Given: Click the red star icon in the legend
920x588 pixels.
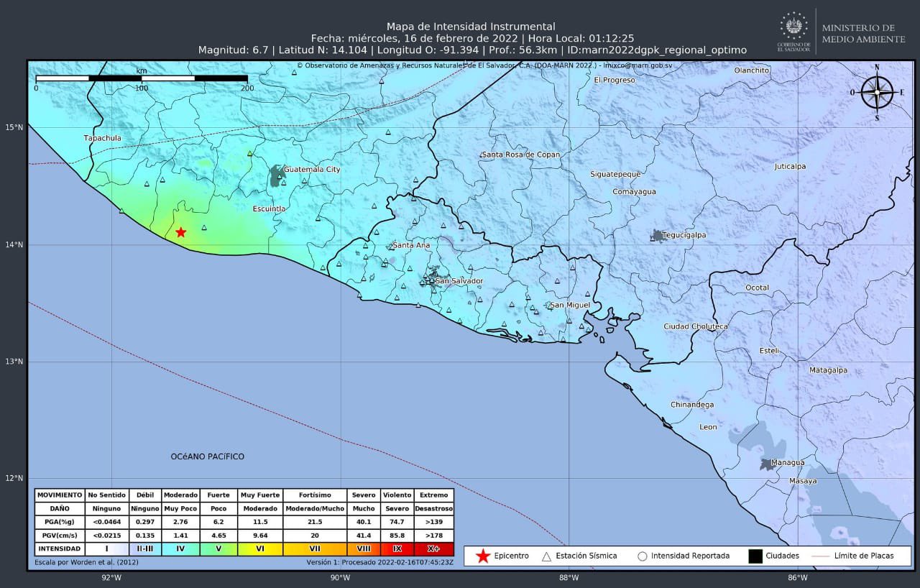Looking at the screenshot, I should pos(483,556).
